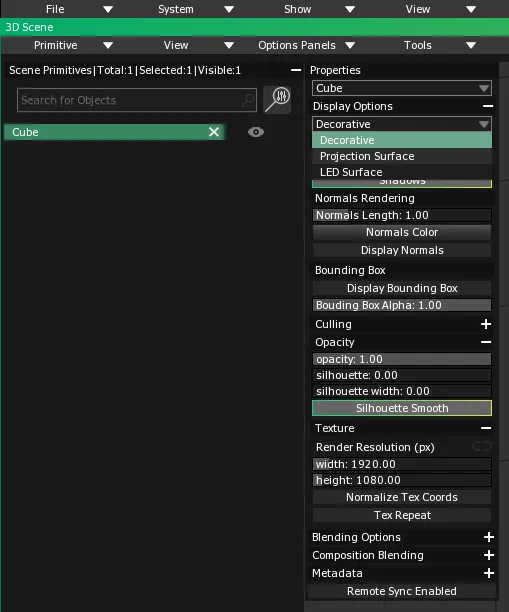The image size is (509, 612).
Task: Toggle the Render Resolution link icon
Action: 482,446
